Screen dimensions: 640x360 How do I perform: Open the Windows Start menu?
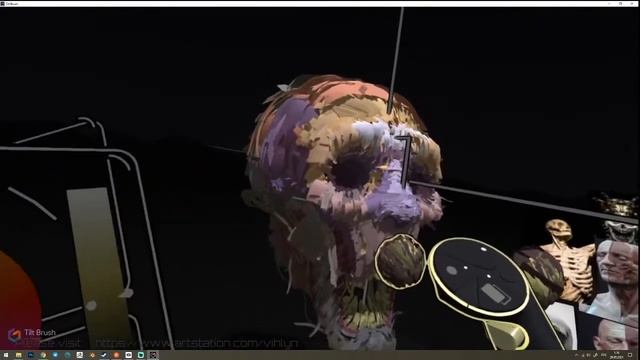tap(6, 355)
